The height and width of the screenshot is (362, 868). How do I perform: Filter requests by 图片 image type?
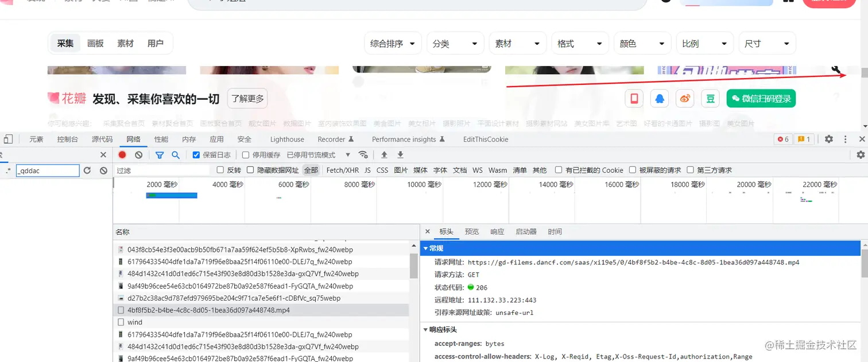click(401, 170)
